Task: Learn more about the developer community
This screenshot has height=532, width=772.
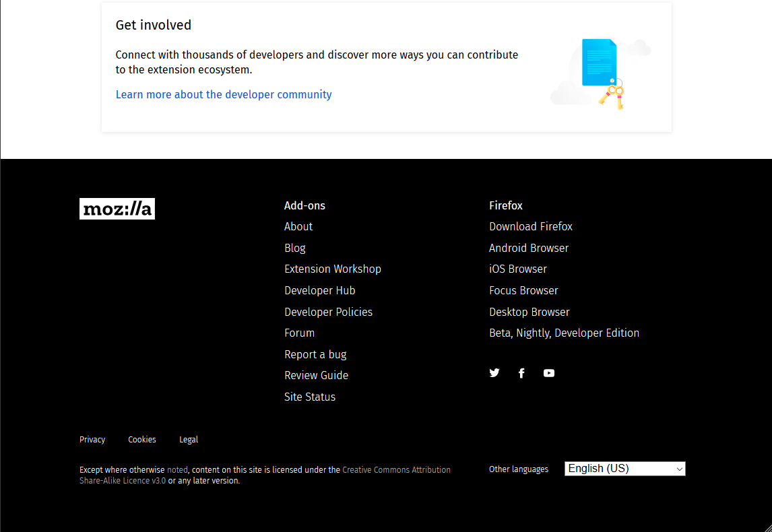Action: point(224,94)
